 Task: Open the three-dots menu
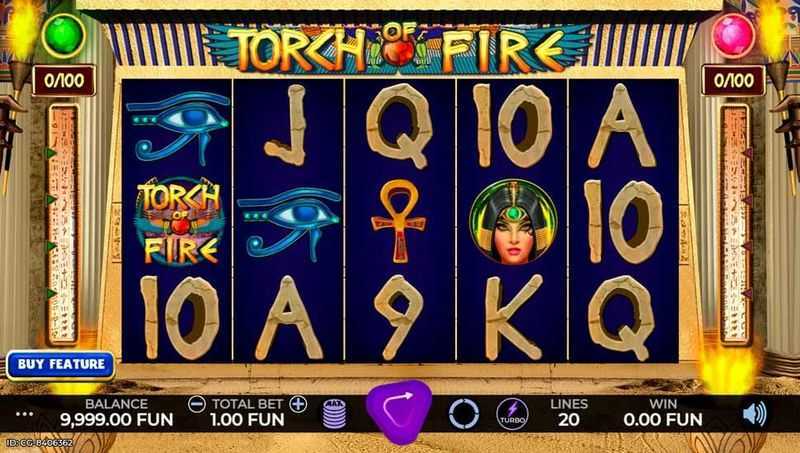point(24,414)
